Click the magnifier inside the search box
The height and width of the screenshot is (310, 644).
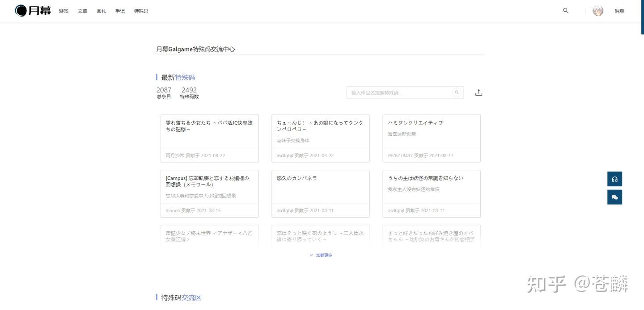click(457, 92)
